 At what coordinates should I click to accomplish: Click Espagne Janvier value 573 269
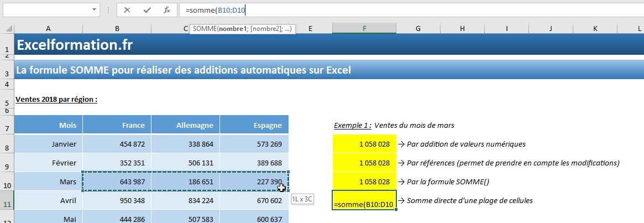[x=254, y=144]
